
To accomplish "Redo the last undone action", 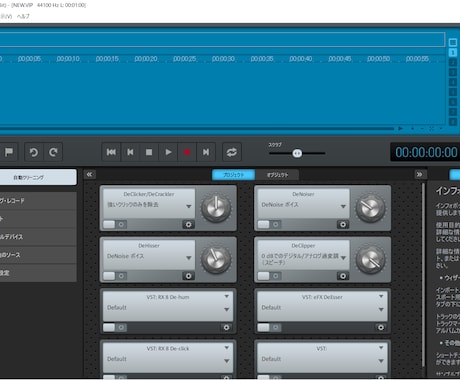I will [x=53, y=152].
